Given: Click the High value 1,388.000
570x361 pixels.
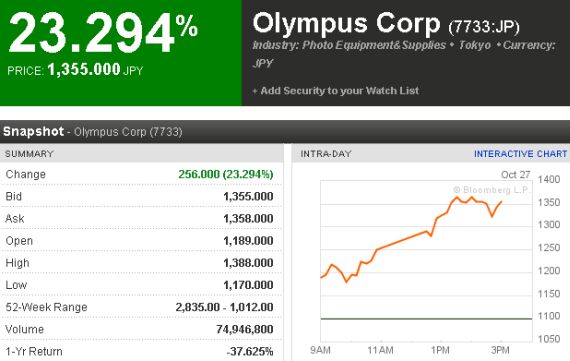Looking at the screenshot, I should point(248,263).
